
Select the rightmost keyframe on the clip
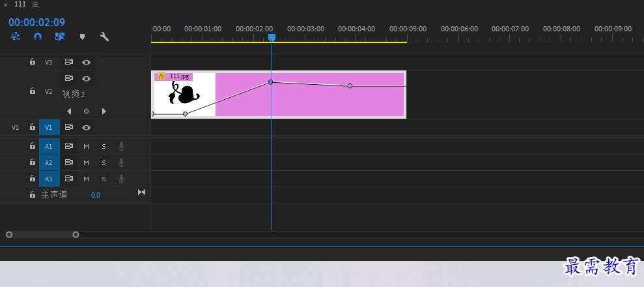[x=350, y=86]
